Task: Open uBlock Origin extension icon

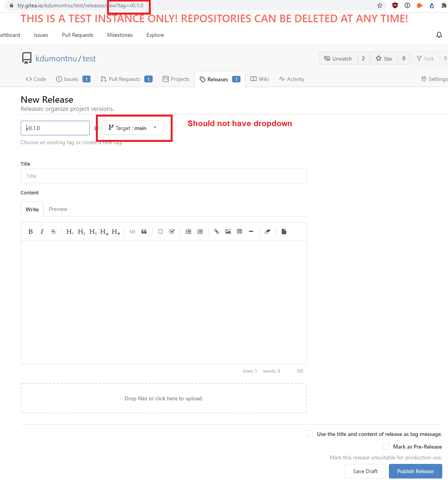Action: pyautogui.click(x=395, y=5)
